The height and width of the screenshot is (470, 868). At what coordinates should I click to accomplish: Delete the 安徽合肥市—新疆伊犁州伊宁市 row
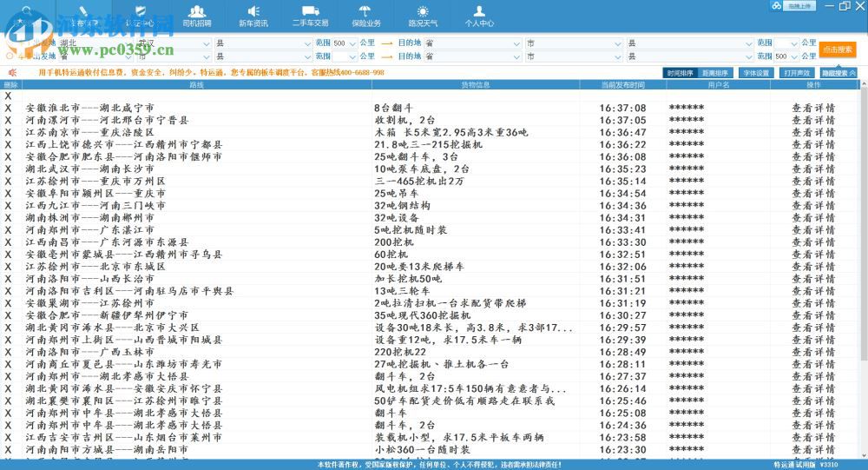pos(8,315)
